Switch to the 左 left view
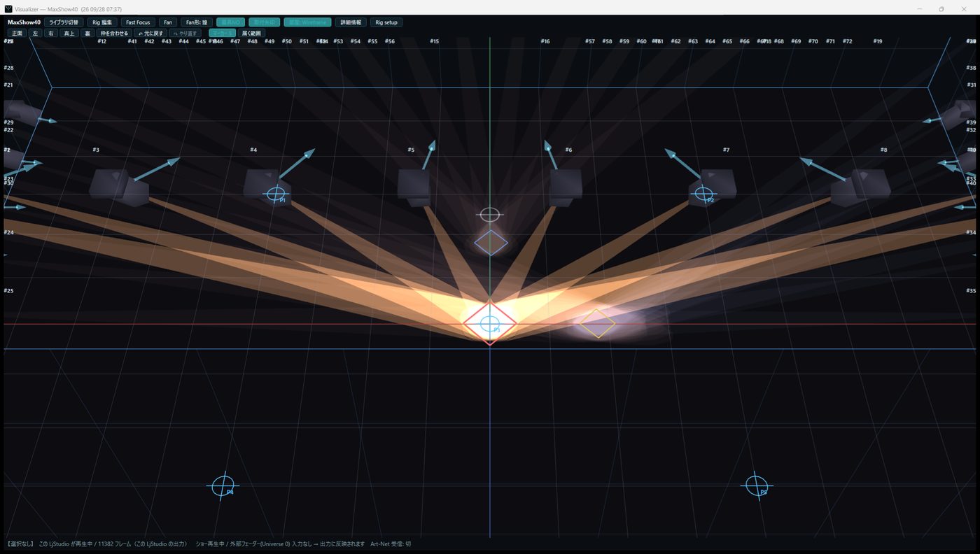980x554 pixels. [x=36, y=33]
